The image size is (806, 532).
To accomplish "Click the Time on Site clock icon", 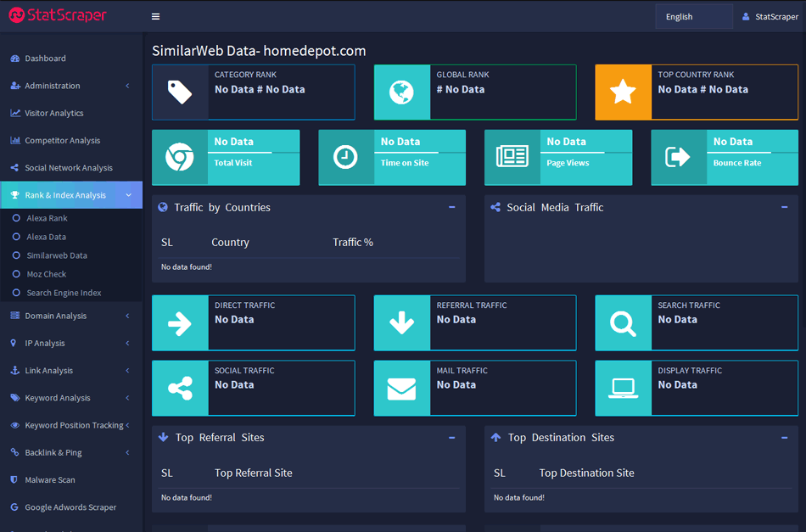I will 345,157.
